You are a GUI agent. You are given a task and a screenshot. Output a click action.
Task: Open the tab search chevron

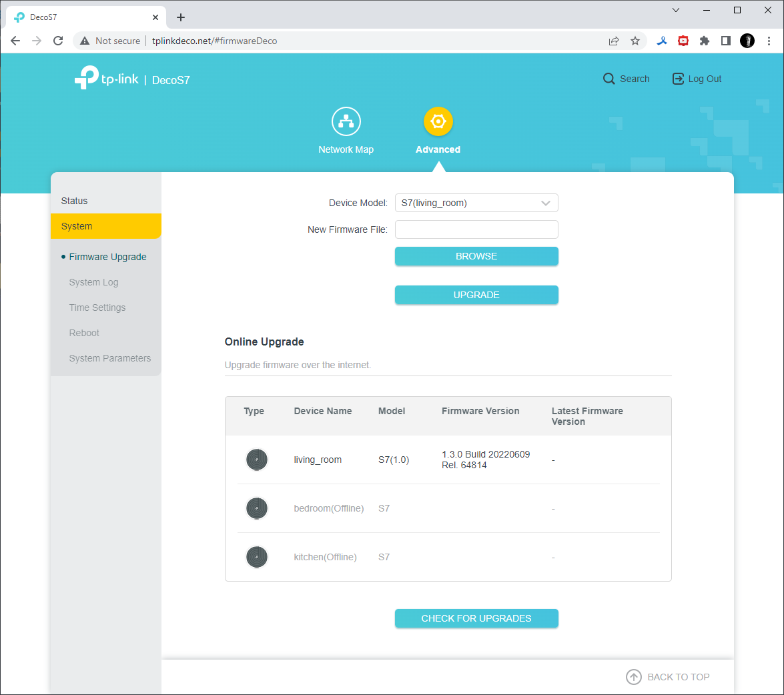[x=675, y=10]
